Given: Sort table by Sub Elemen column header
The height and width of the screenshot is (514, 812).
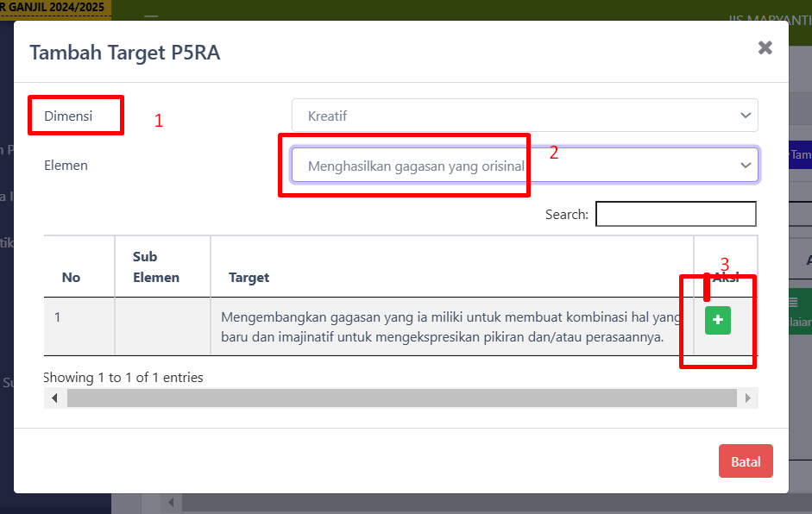Looking at the screenshot, I should [156, 266].
